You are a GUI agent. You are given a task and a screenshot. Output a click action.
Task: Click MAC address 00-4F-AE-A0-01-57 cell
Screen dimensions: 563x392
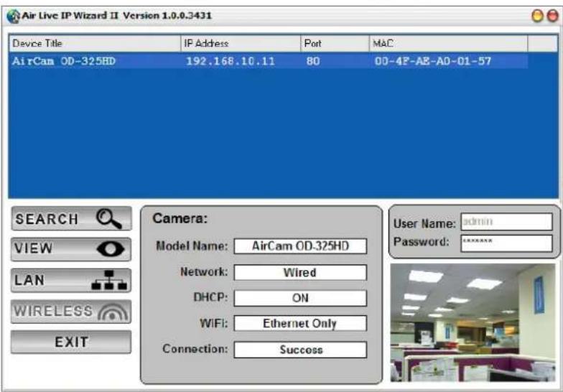click(x=432, y=61)
